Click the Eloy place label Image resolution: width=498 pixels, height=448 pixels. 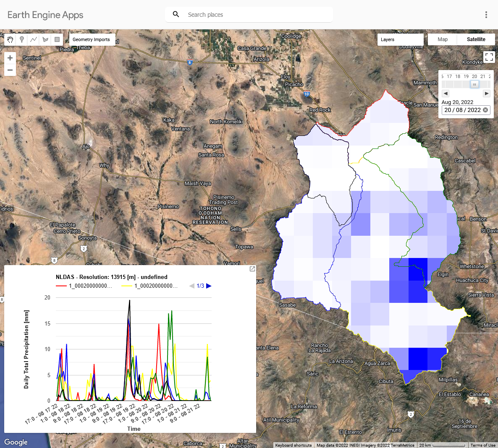tap(286, 77)
